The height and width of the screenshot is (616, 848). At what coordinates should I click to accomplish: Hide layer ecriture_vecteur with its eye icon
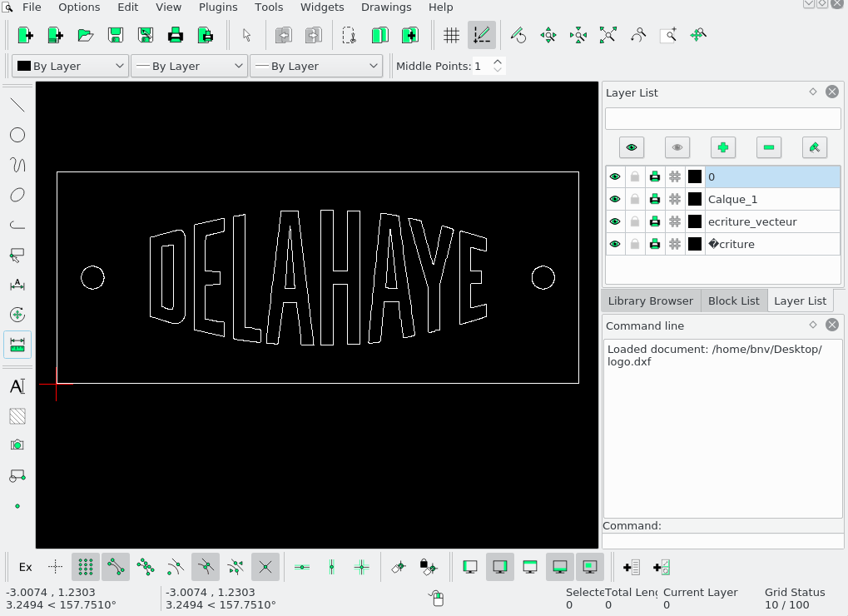(615, 221)
